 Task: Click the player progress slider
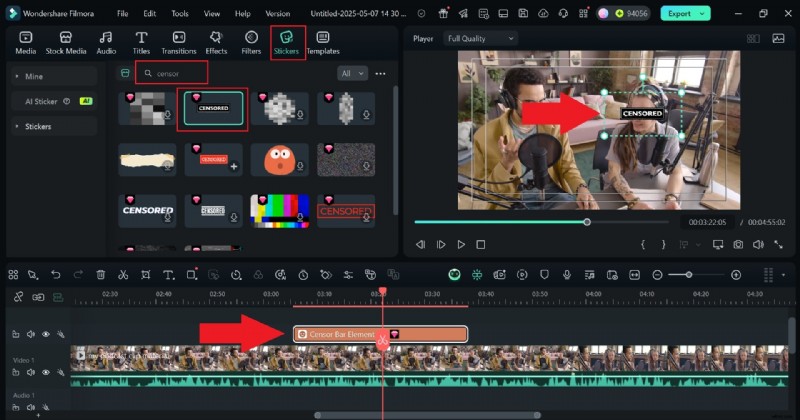click(x=541, y=222)
